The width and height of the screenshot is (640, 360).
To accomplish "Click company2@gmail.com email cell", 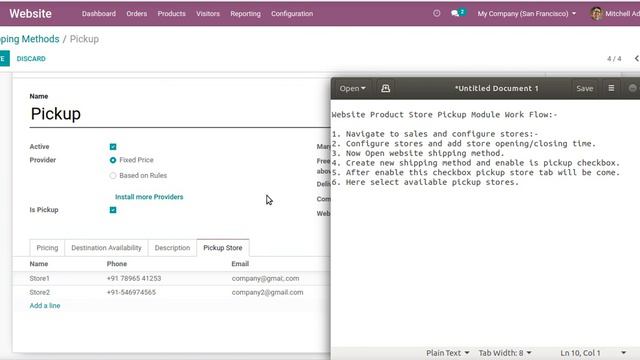I will pyautogui.click(x=267, y=292).
